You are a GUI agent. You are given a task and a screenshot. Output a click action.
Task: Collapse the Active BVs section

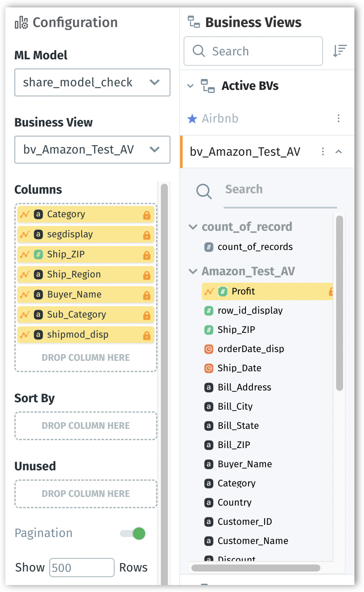coord(190,86)
